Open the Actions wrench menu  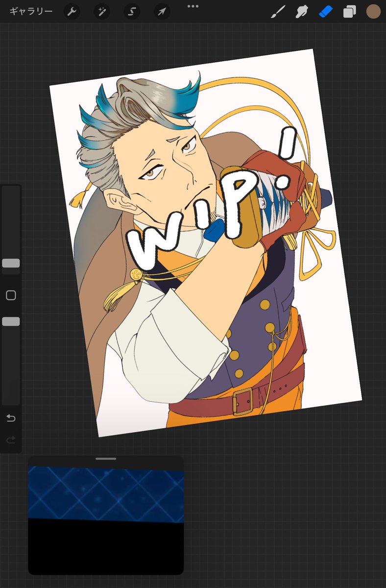pyautogui.click(x=72, y=12)
